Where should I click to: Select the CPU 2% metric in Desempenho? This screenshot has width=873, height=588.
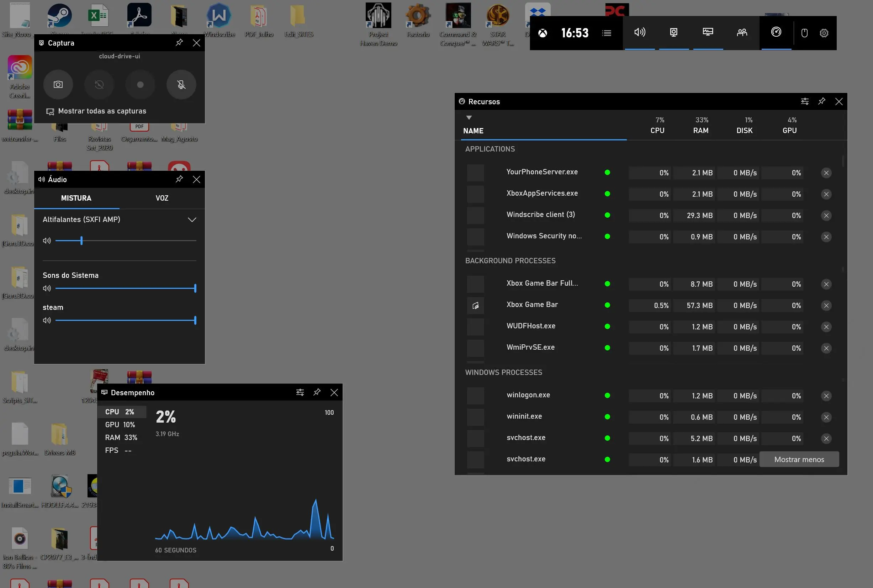(122, 412)
